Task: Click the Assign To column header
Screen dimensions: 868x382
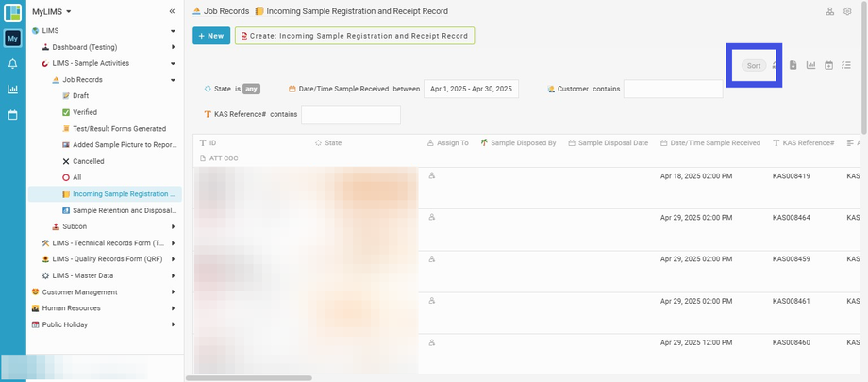Action: point(448,142)
